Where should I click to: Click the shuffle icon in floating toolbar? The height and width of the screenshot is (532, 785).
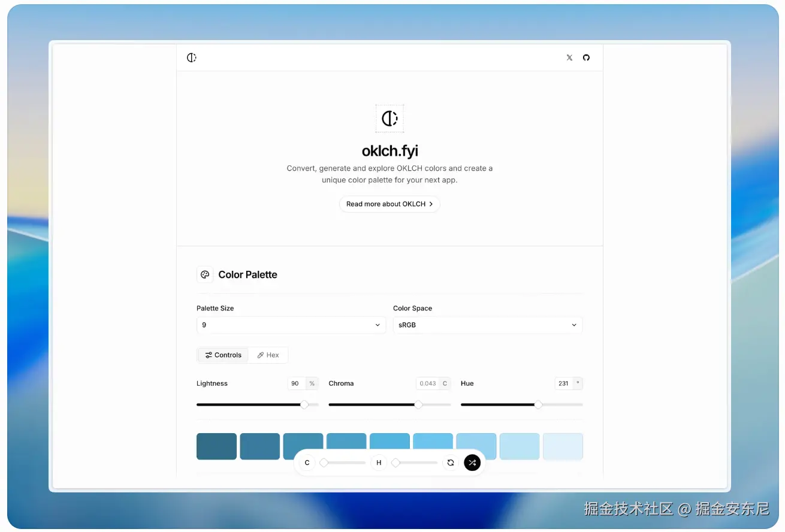472,463
